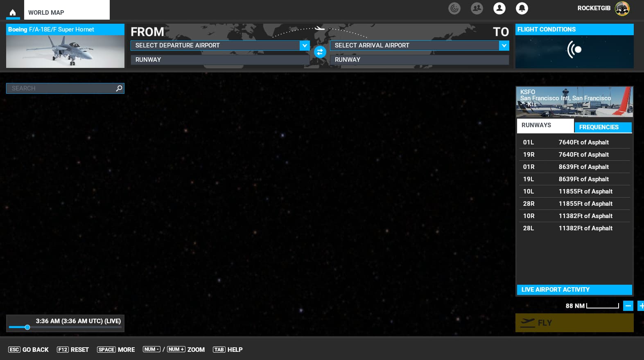
Task: Click F12 RESET
Action: (x=73, y=350)
